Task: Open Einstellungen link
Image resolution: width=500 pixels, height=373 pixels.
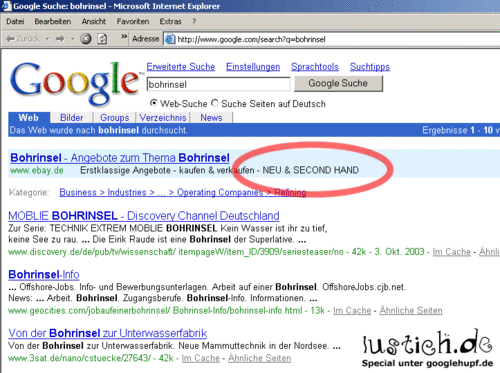Action: pos(253,67)
